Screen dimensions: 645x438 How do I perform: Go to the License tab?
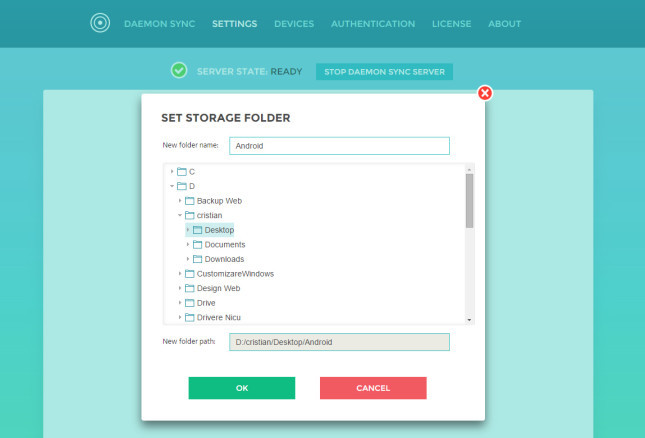click(x=452, y=24)
